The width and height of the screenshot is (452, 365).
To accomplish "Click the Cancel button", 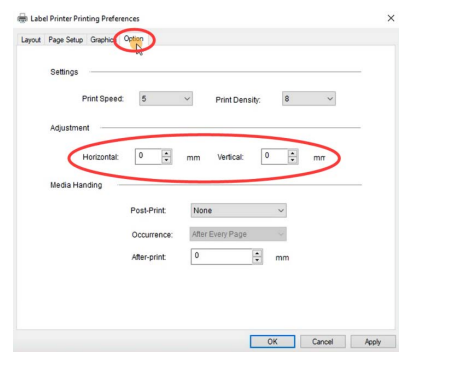I will point(323,342).
